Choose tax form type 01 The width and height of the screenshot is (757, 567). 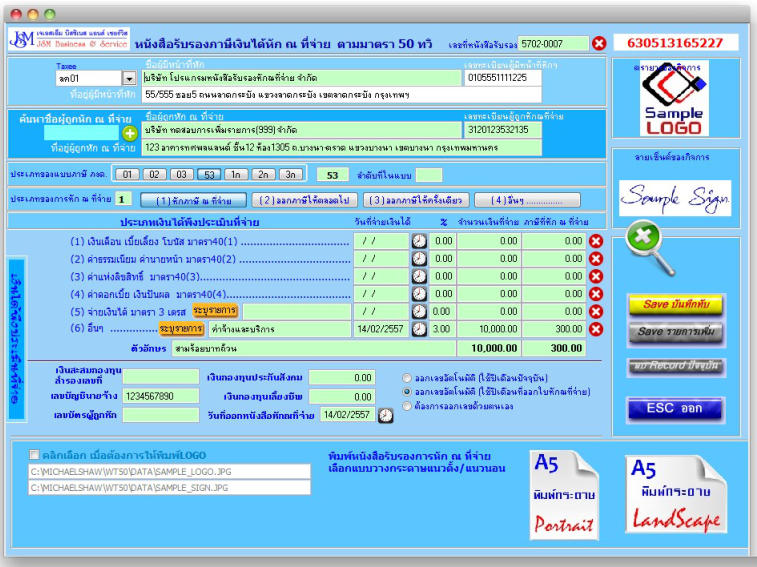[127, 174]
